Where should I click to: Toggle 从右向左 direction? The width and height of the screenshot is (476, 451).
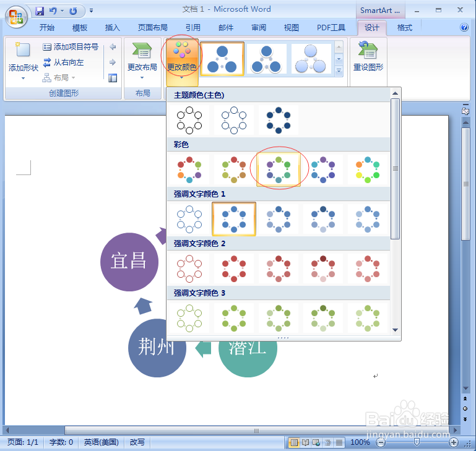click(x=63, y=62)
